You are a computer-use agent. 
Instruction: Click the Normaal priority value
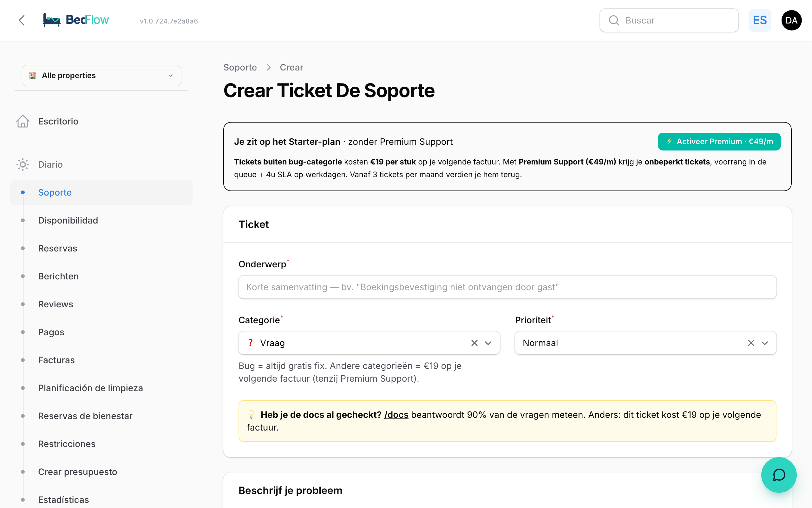[540, 343]
